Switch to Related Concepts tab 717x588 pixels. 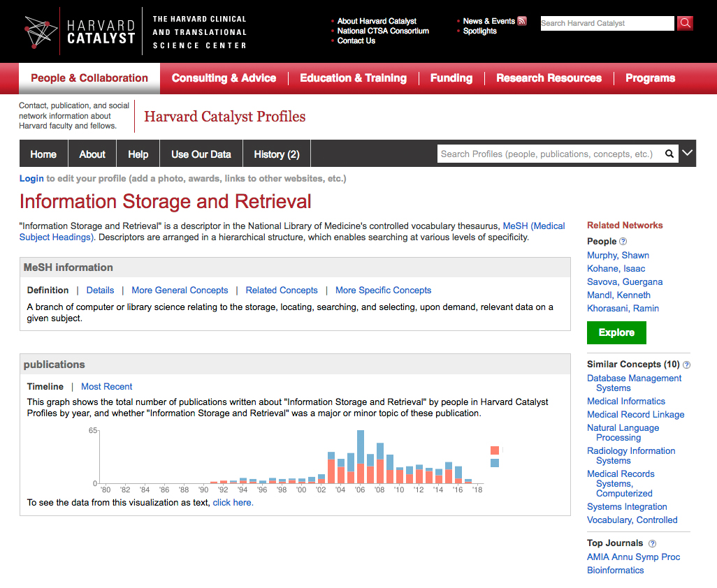tap(282, 290)
